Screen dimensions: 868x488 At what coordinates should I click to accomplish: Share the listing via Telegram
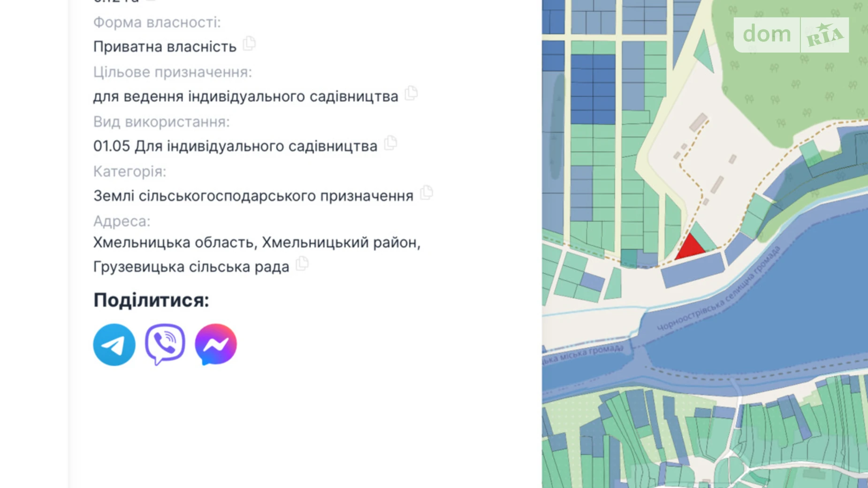pos(114,344)
